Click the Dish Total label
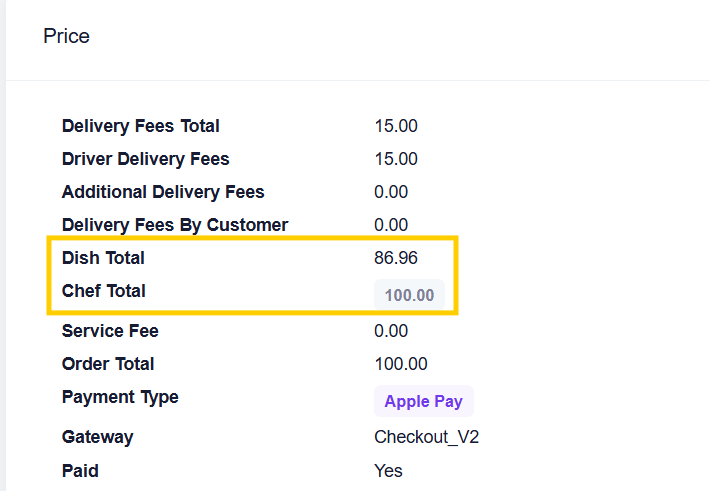This screenshot has width=710, height=491. pos(103,258)
